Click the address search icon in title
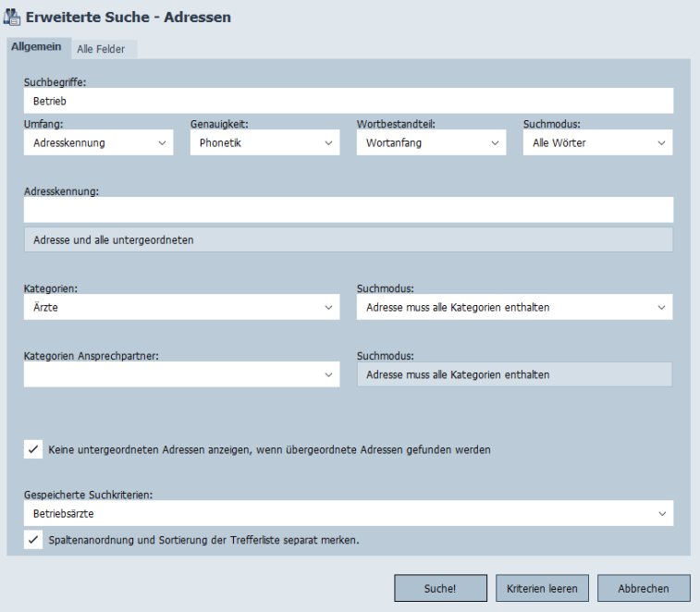 [x=14, y=17]
